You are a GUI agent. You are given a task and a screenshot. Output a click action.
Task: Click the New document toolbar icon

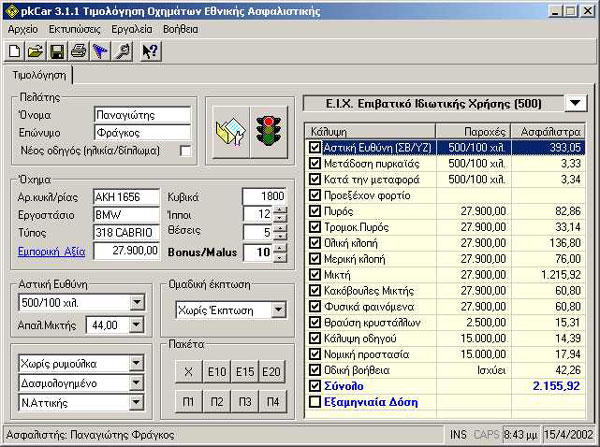coord(15,51)
